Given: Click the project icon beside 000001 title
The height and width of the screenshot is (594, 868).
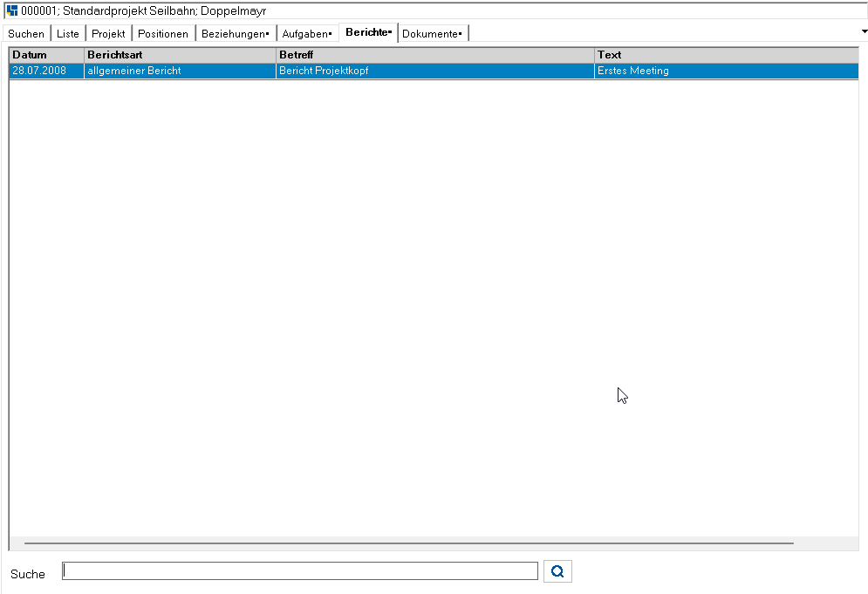Looking at the screenshot, I should point(12,10).
